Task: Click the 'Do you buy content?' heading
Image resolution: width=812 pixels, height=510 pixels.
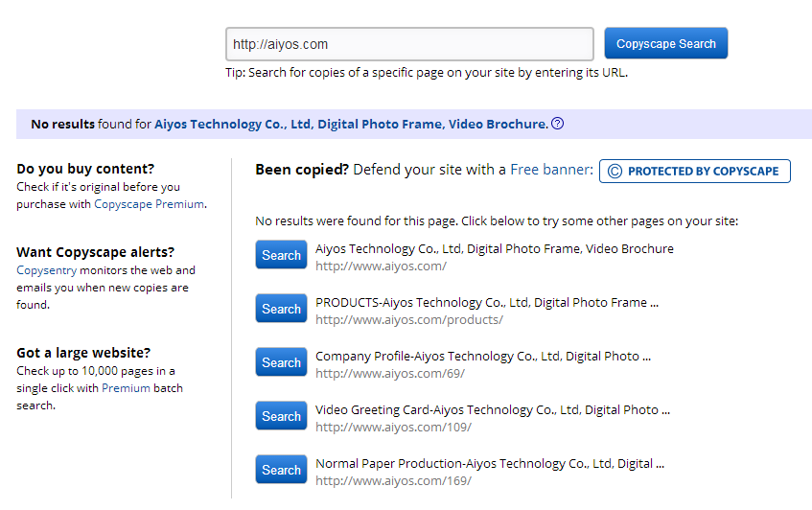Action: click(85, 169)
